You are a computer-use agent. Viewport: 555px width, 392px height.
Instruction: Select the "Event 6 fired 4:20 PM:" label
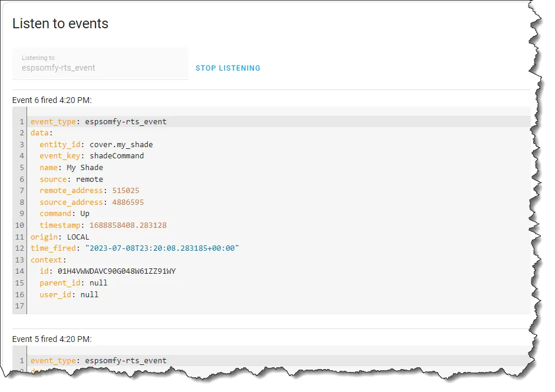point(52,101)
